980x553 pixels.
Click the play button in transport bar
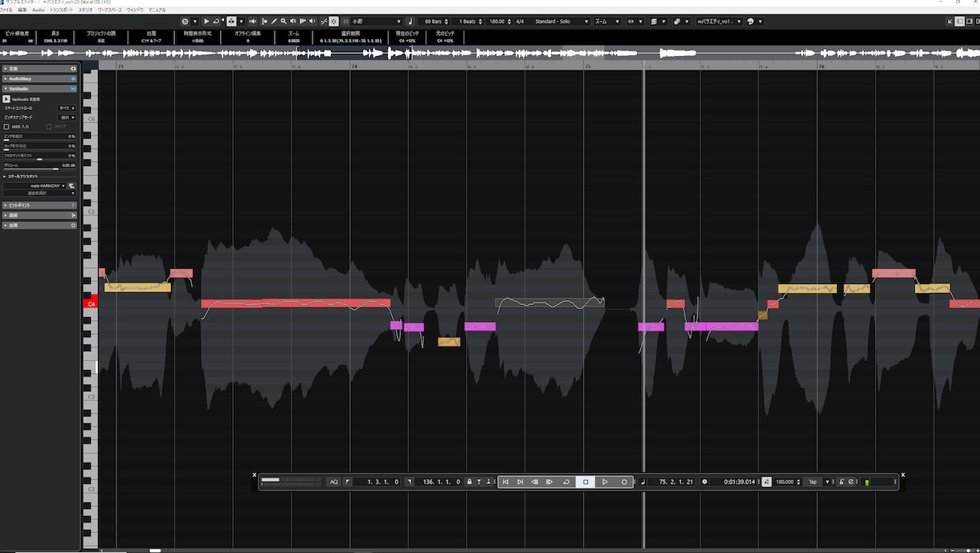605,482
